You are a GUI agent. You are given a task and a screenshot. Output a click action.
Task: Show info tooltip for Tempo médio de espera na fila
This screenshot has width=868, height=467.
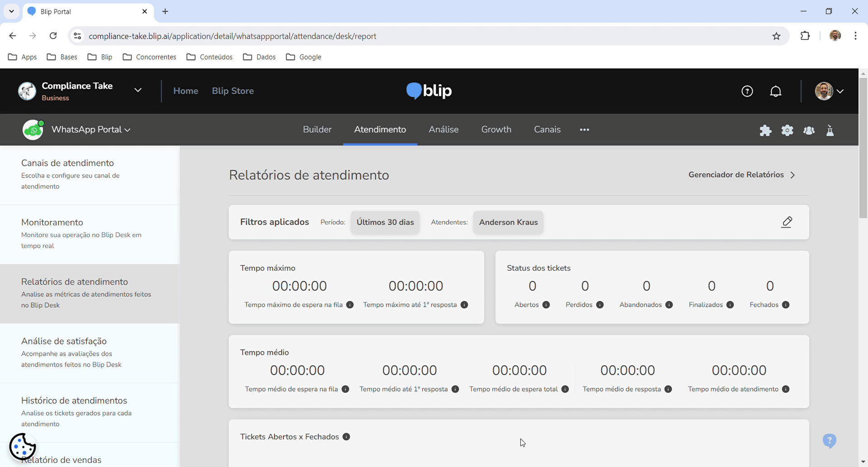click(346, 389)
